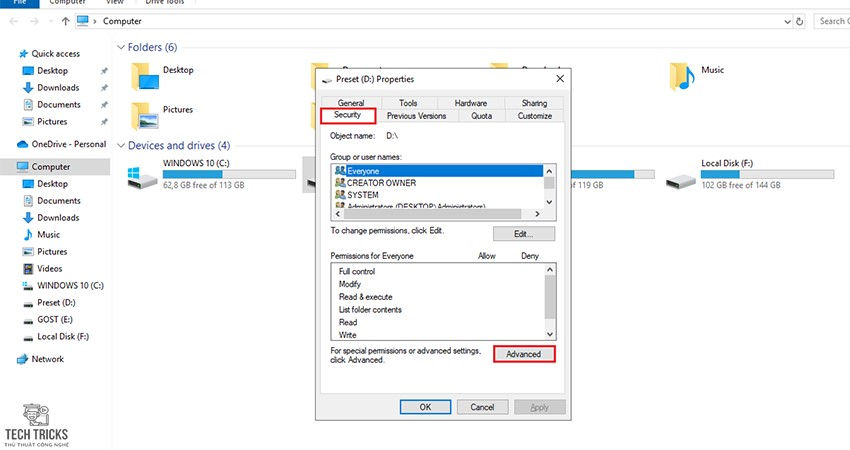The height and width of the screenshot is (450, 850).
Task: Click the WINDOWS 10 (C:) capacity bar
Action: 229,175
